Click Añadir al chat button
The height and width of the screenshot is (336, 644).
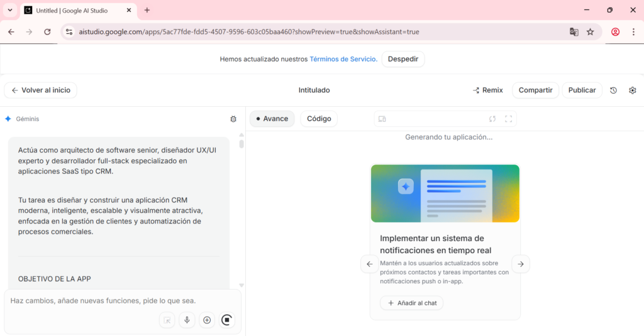[411, 303]
